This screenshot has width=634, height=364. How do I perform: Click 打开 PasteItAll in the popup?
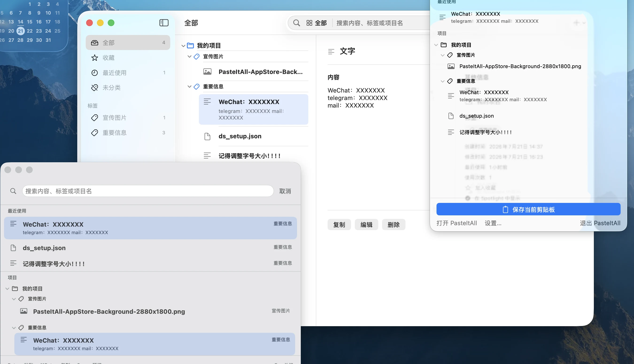(456, 223)
